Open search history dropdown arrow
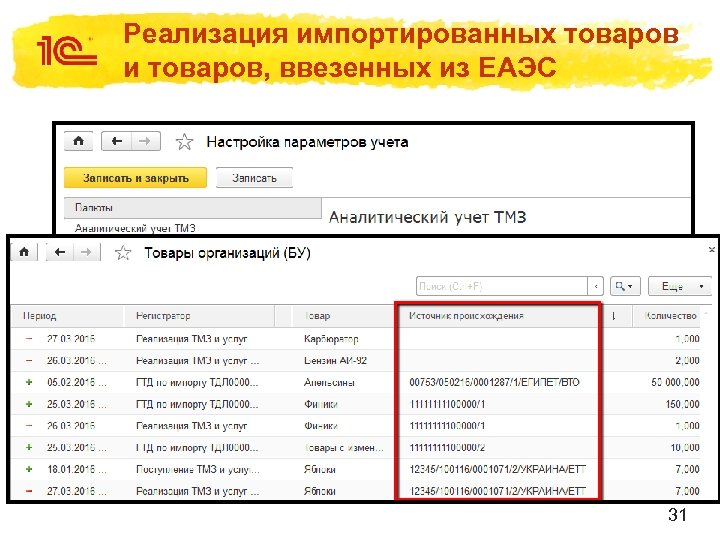Viewport: 720px width, 540px height. tap(595, 286)
